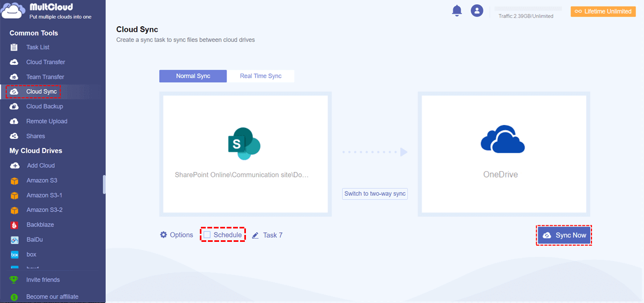Click the Backblaze flame icon

14,225
